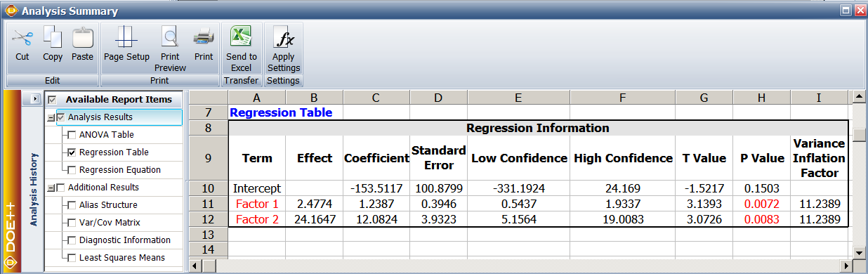Maximize the Analysis Summary window
Image resolution: width=868 pixels, height=274 pixels.
pyautogui.click(x=846, y=11)
